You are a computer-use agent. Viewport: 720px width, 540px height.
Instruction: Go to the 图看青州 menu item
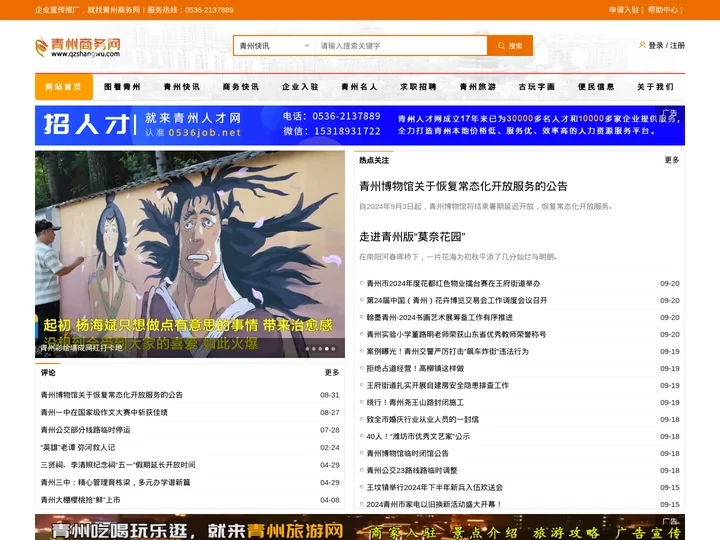point(122,87)
